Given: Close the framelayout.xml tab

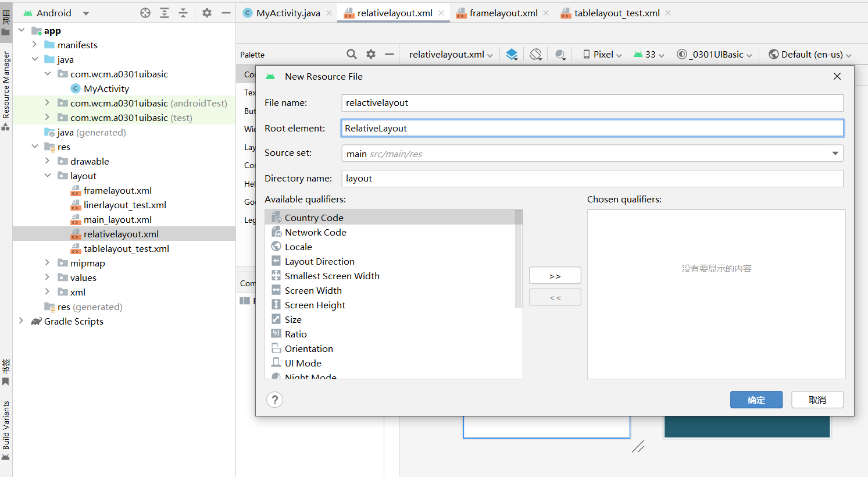Looking at the screenshot, I should [546, 13].
